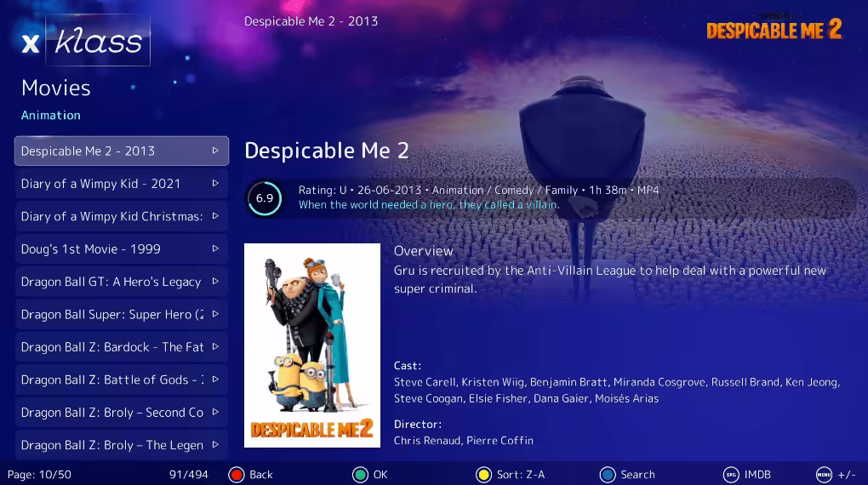Expand arrow on Despicable Me 2 - 2013 row
The image size is (868, 485).
click(215, 151)
